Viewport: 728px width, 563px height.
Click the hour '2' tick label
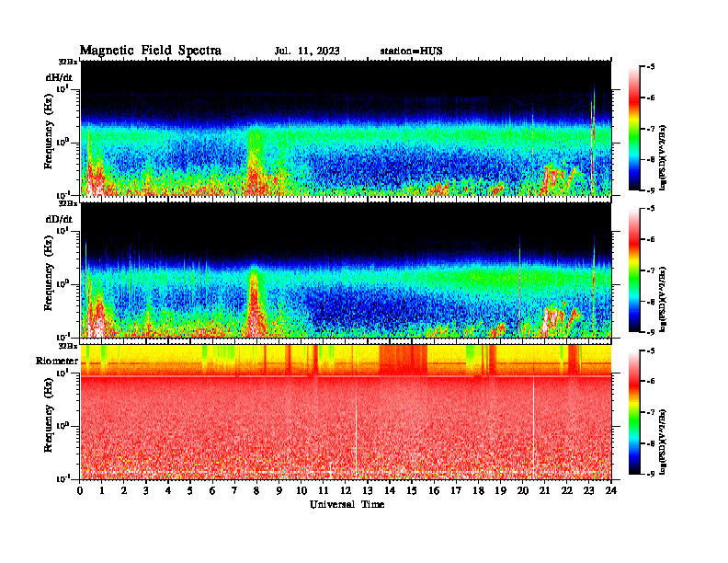pyautogui.click(x=124, y=490)
